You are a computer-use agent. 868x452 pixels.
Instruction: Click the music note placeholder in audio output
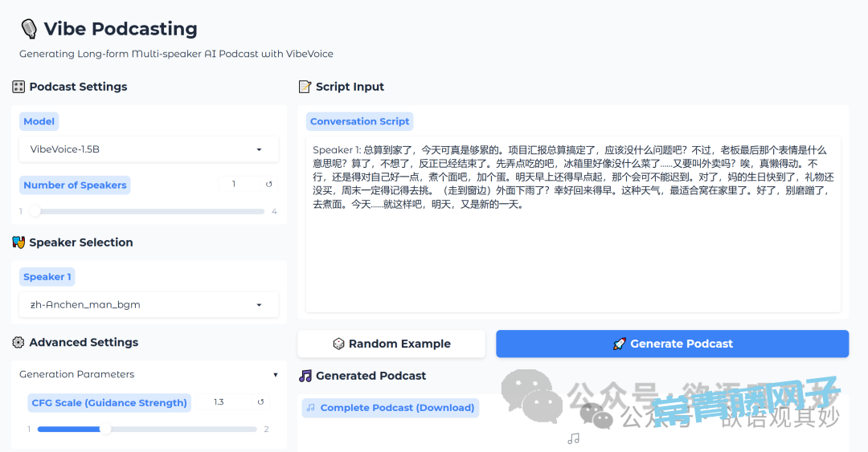pyautogui.click(x=573, y=438)
